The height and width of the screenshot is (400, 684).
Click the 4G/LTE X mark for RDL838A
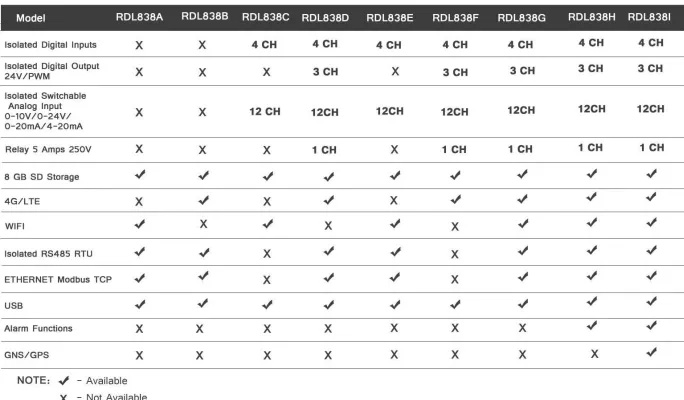[x=138, y=201]
